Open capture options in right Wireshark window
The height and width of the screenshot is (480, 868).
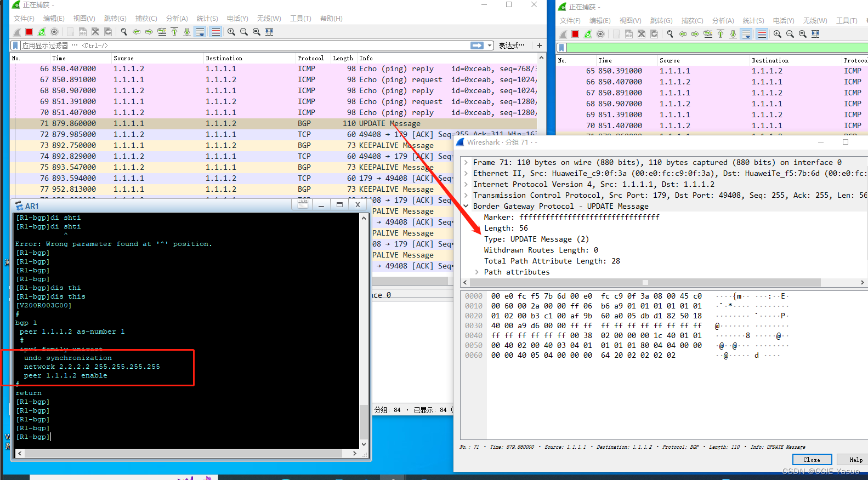[600, 34]
